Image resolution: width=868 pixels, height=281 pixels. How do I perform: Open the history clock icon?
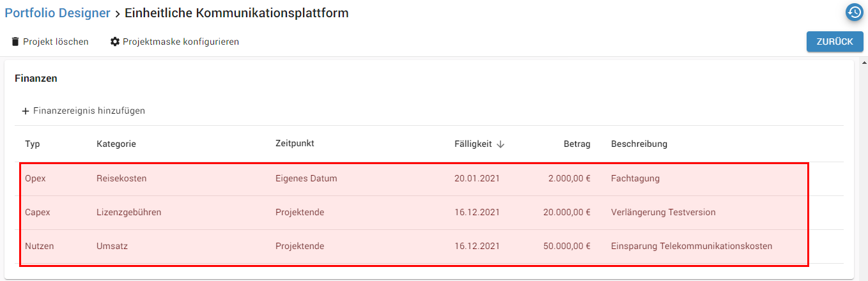pos(854,12)
